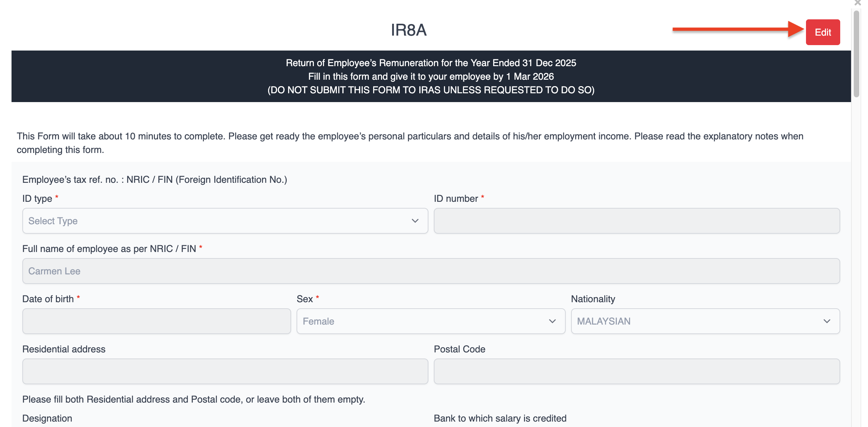Close the IR8A form with the X icon

coord(857,3)
